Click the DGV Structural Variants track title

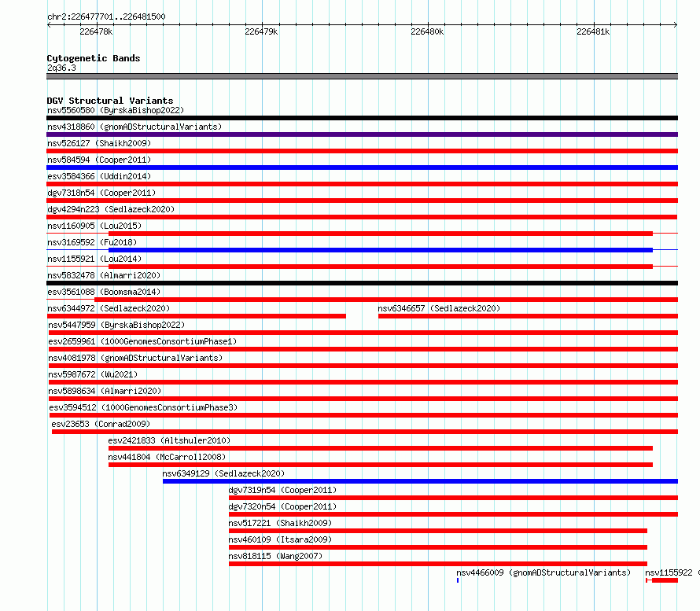(110, 101)
